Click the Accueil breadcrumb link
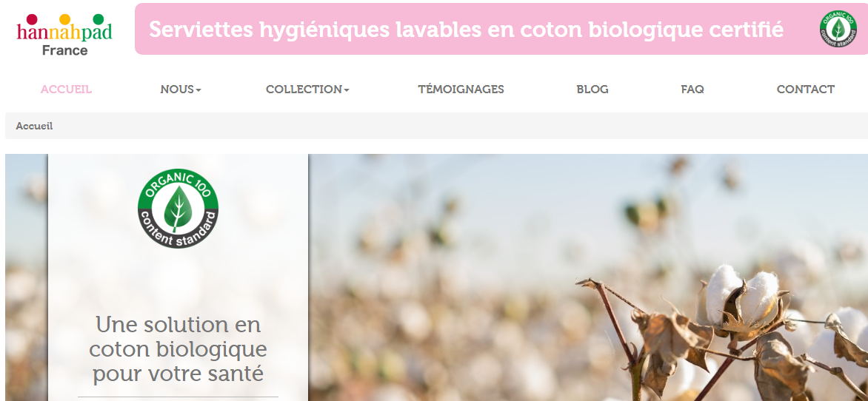The image size is (868, 401). pyautogui.click(x=34, y=126)
